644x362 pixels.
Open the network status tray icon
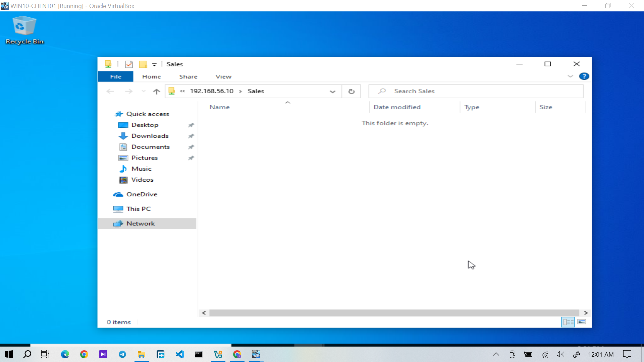click(545, 354)
